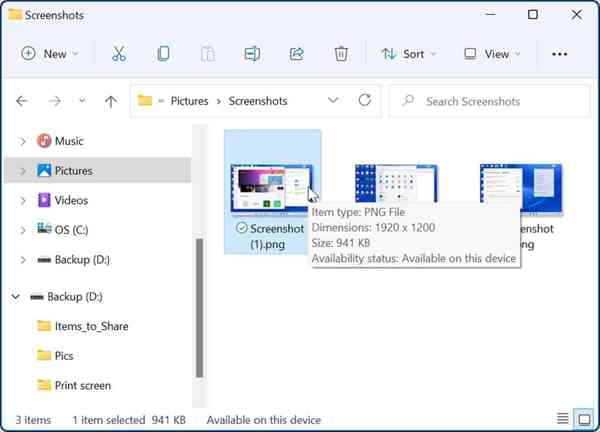This screenshot has width=600, height=432.
Task: Click the navigation pane scrollbar
Action: (x=199, y=308)
